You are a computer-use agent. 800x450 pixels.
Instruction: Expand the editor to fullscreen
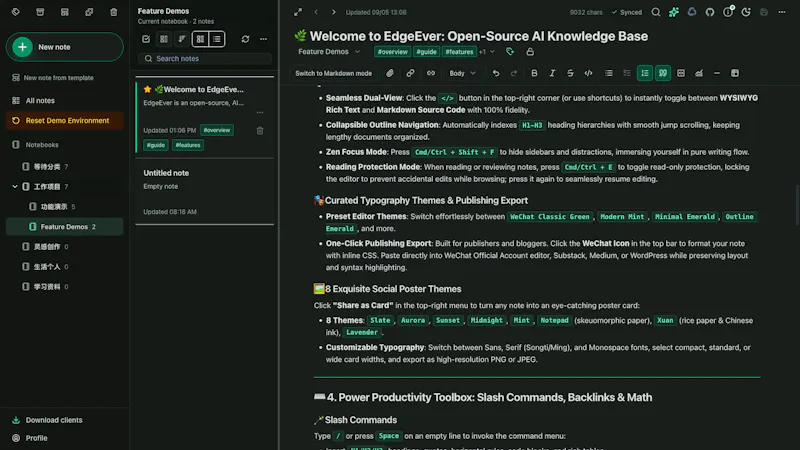coord(298,12)
